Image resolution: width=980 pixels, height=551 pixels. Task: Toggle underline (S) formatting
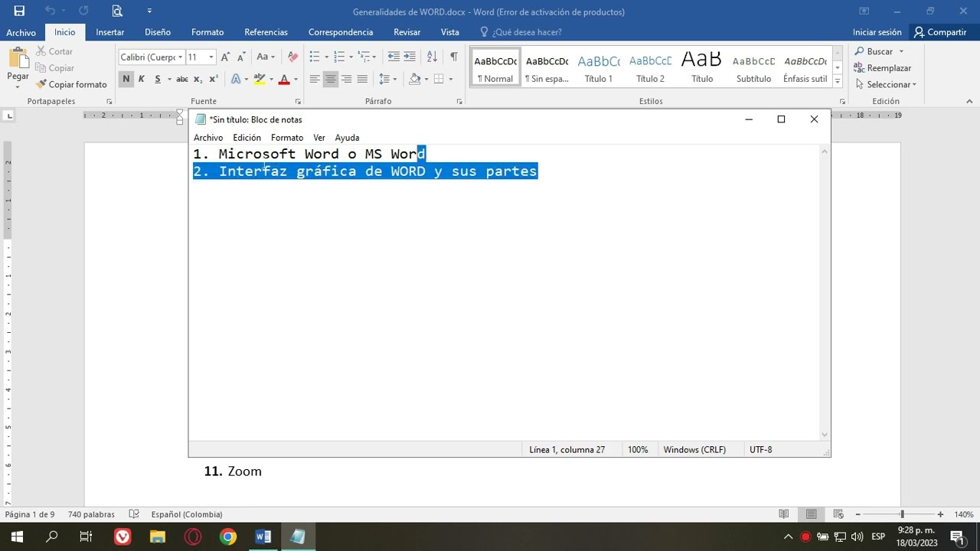[158, 79]
